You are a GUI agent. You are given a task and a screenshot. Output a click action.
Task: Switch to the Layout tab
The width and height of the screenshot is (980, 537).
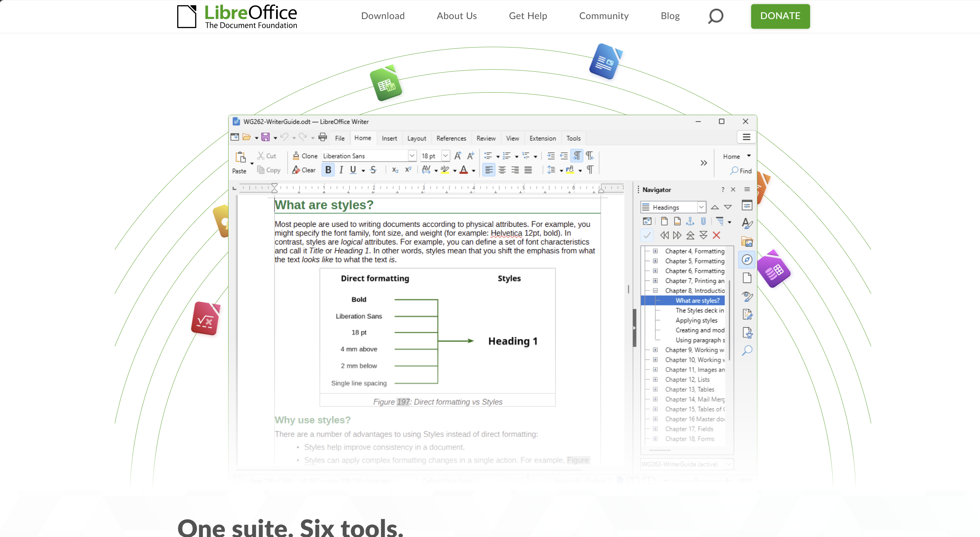click(416, 138)
